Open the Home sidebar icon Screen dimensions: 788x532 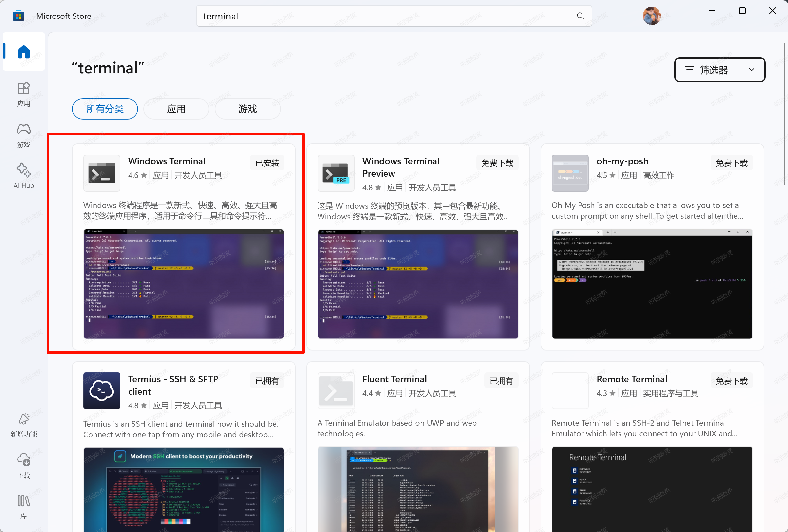[24, 52]
